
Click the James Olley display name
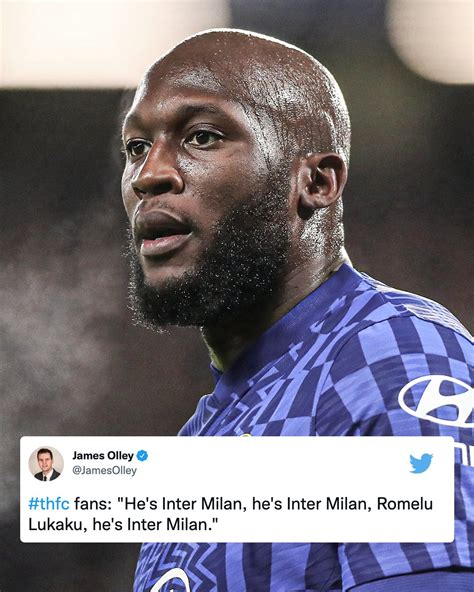[x=103, y=456]
